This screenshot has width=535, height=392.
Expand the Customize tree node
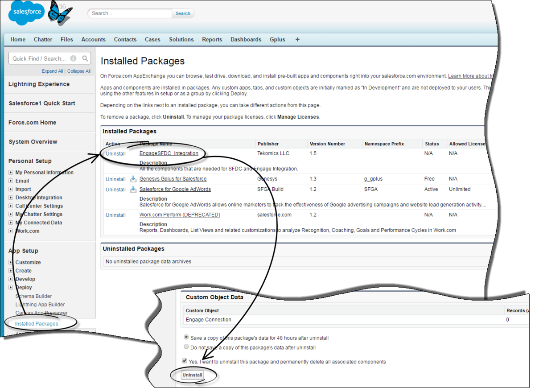click(11, 262)
